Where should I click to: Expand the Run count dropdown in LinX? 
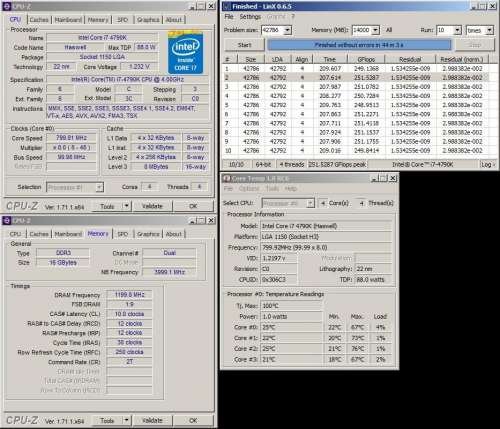coord(458,30)
